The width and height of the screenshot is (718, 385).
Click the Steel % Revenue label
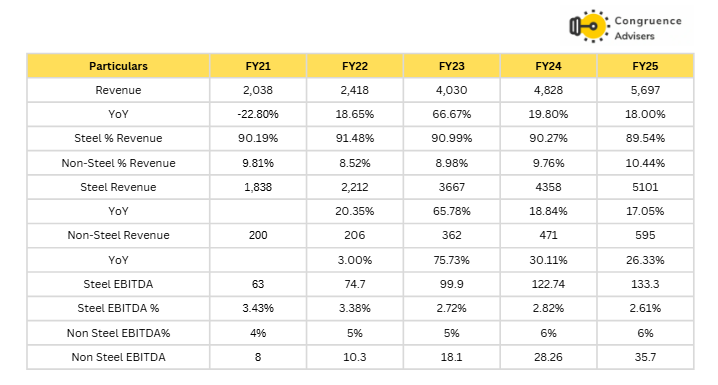pyautogui.click(x=118, y=138)
